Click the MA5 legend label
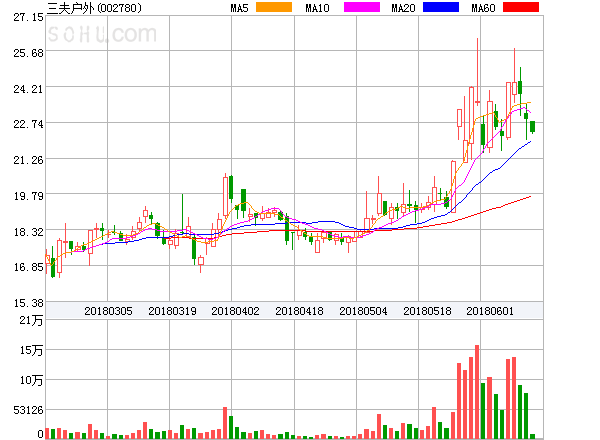This screenshot has height=440, width=600. pyautogui.click(x=239, y=8)
